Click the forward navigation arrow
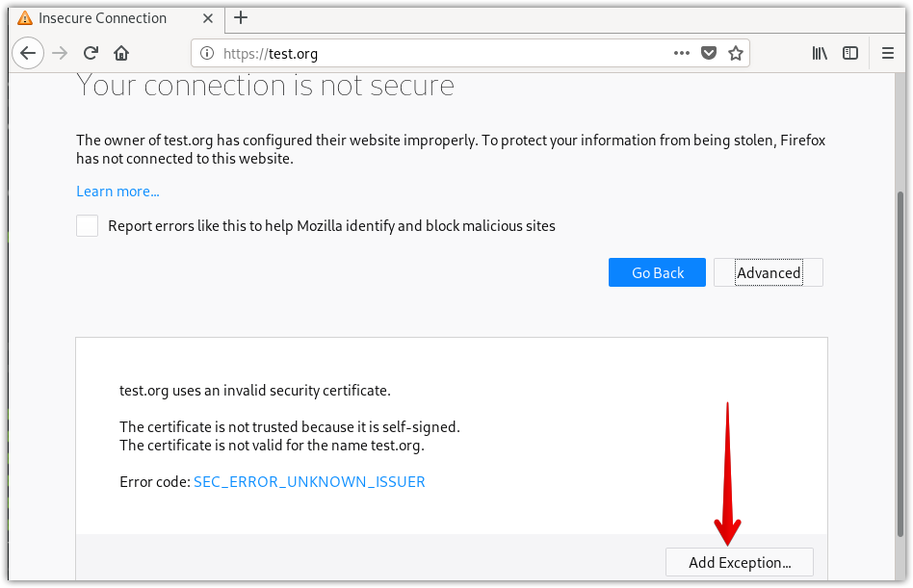Image resolution: width=913 pixels, height=588 pixels. (60, 54)
